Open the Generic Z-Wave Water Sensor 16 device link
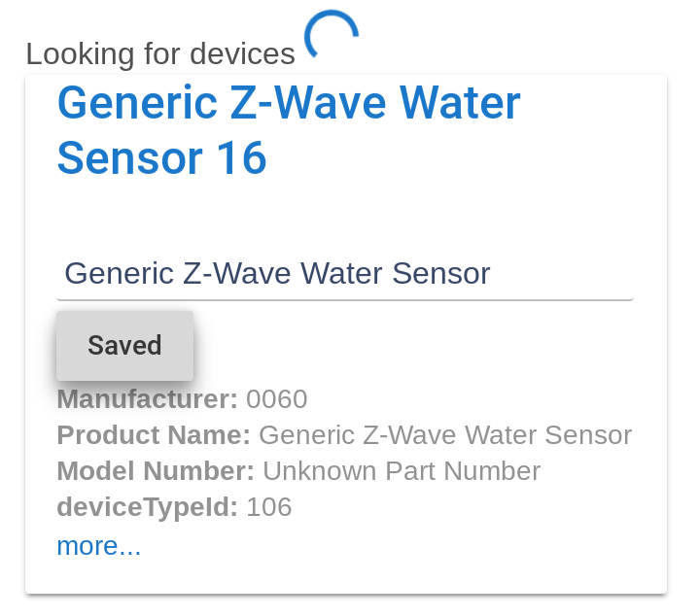The width and height of the screenshot is (700, 616). (x=289, y=130)
